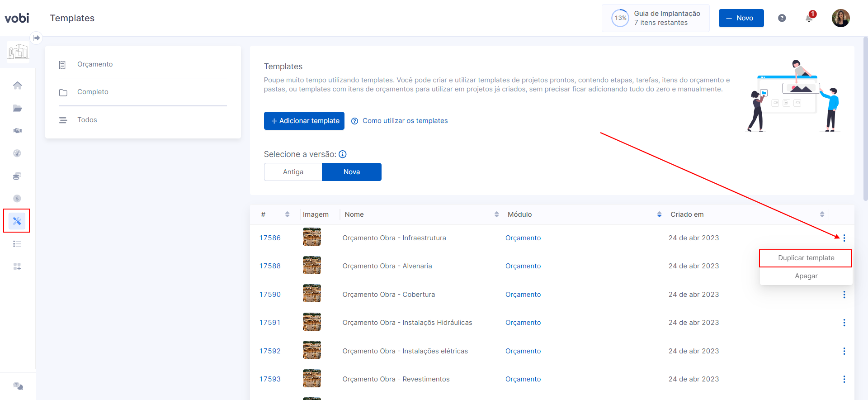Select the Antiga version toggle
The width and height of the screenshot is (868, 400).
click(x=293, y=172)
